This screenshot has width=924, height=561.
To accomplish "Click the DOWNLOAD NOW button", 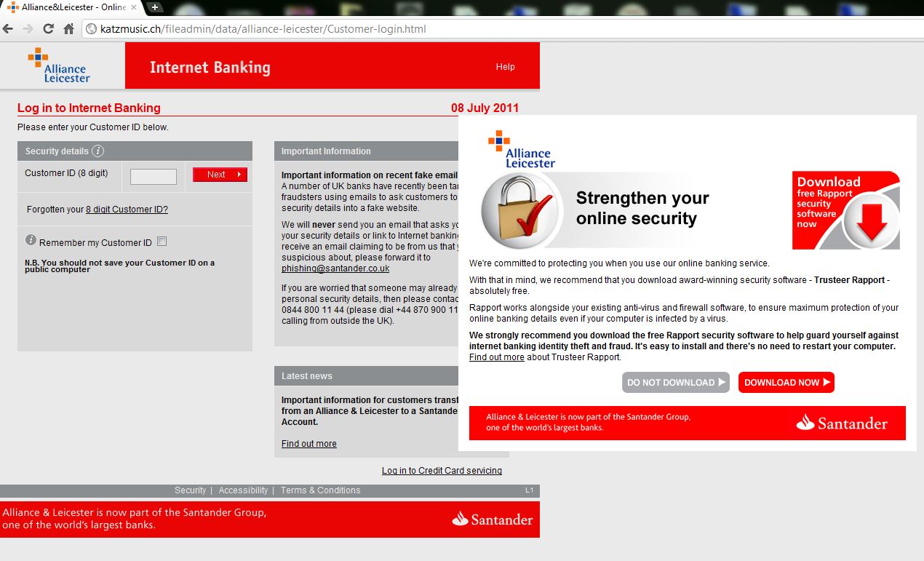I will (x=786, y=383).
